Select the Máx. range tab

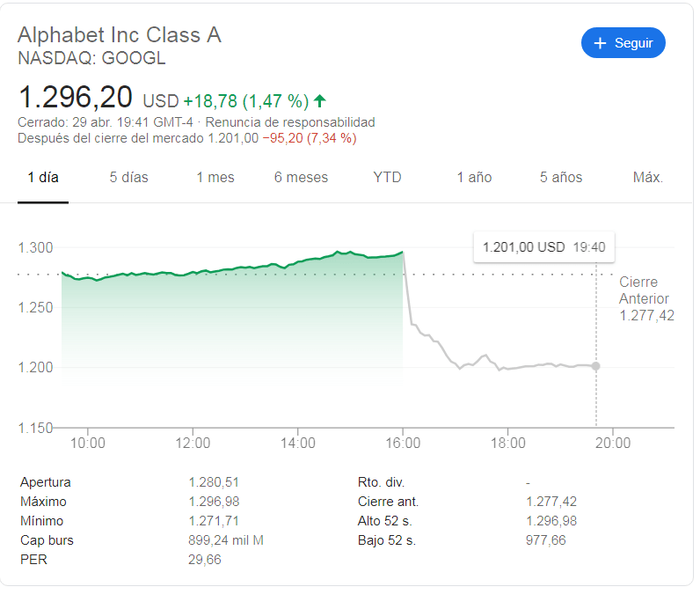click(x=648, y=177)
